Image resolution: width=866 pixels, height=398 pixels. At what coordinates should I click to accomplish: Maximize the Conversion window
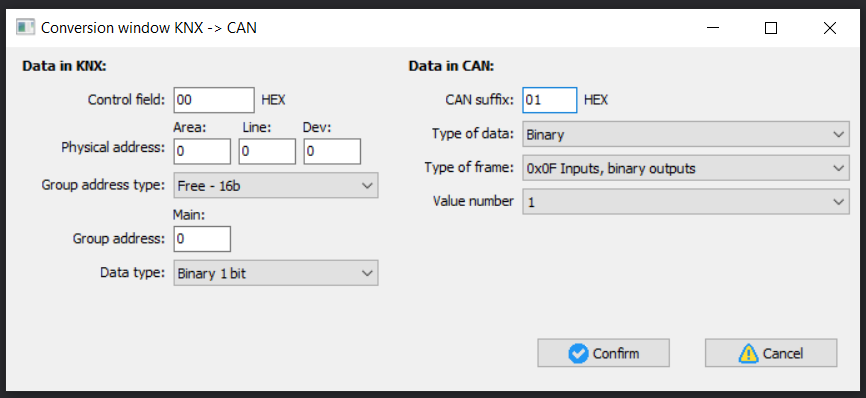(771, 28)
